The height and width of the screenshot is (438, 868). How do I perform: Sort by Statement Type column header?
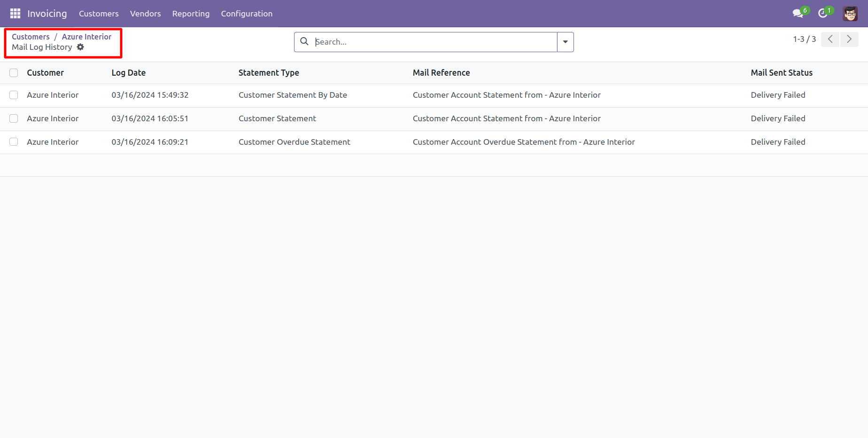pos(269,73)
